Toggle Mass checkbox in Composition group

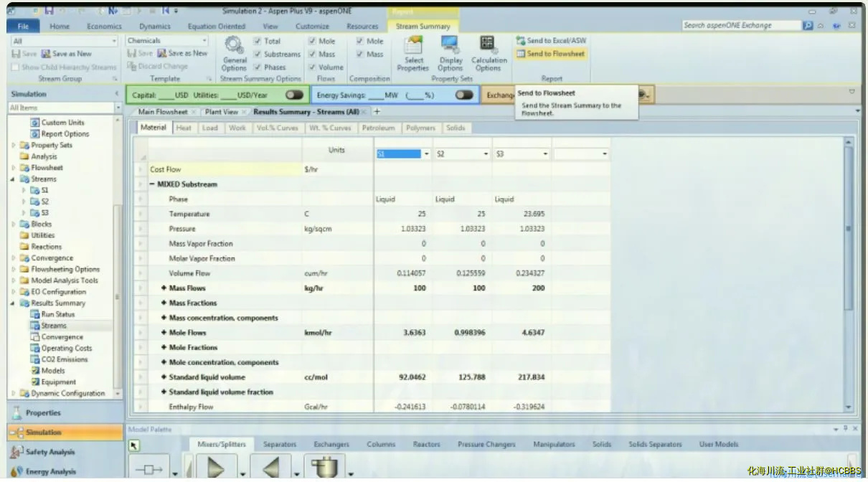[x=360, y=55]
